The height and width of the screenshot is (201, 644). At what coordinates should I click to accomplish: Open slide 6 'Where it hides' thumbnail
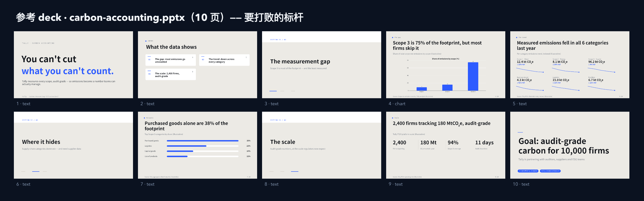point(73,145)
